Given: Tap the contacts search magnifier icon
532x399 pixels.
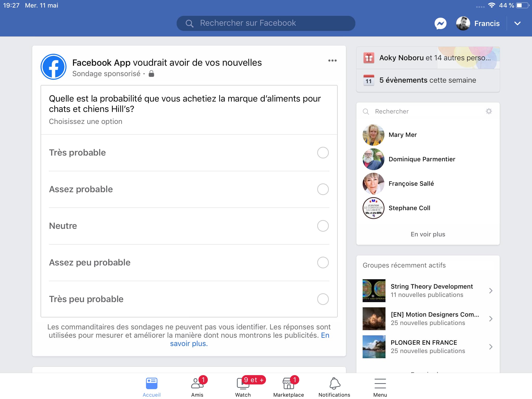Looking at the screenshot, I should 366,112.
